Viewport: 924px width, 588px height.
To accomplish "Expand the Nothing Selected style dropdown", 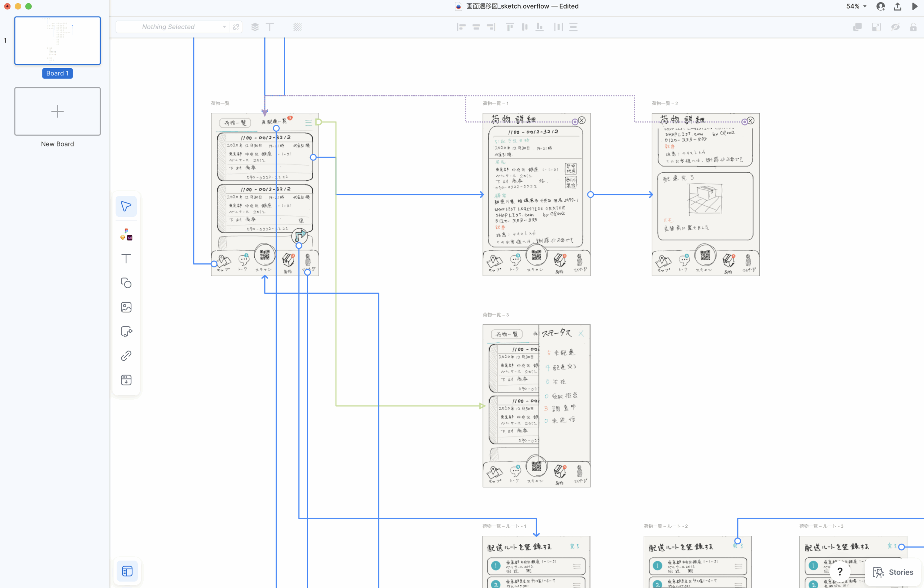I will 224,27.
